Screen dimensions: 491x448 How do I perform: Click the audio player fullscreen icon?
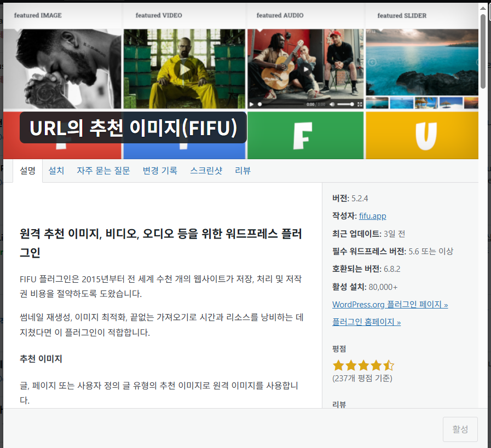(360, 104)
